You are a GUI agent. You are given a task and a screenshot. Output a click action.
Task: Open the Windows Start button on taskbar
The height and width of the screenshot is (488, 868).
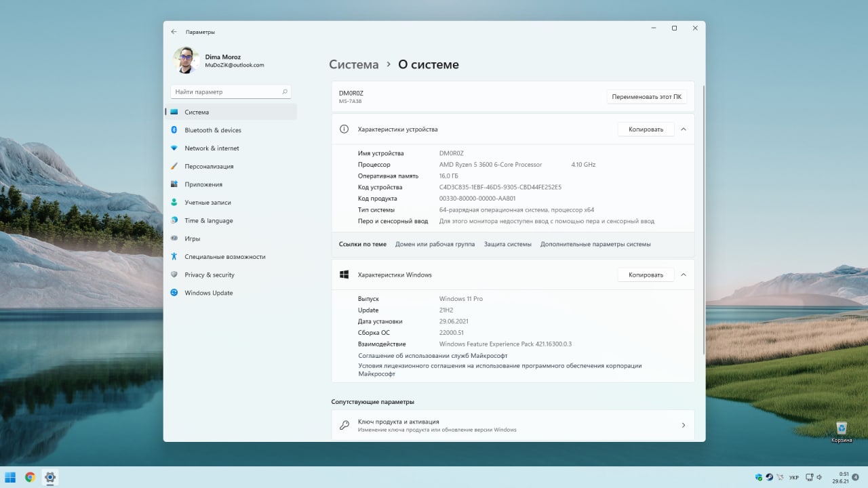coord(10,477)
